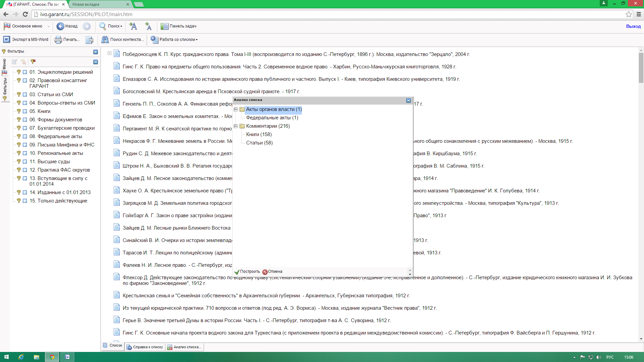The image size is (644, 362).
Task: Click Построить in analysis dialog
Action: click(x=247, y=272)
